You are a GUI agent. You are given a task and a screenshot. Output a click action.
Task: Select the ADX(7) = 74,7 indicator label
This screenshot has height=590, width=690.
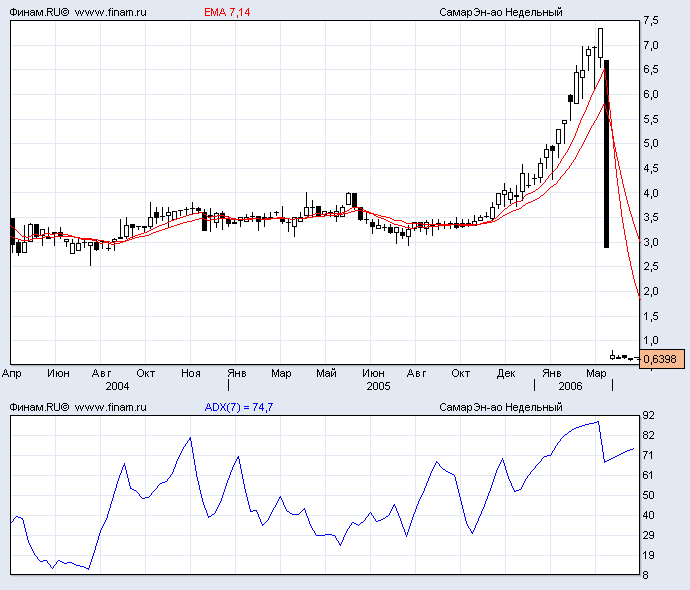[x=239, y=407]
